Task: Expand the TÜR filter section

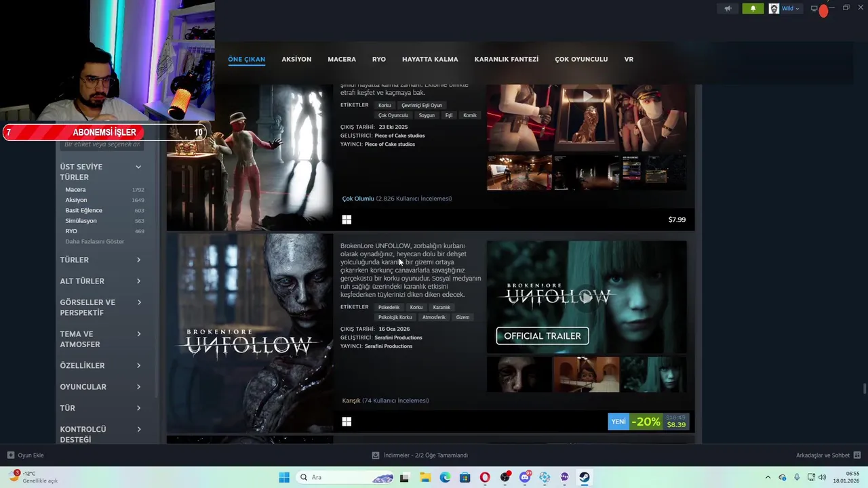Action: 100,407
